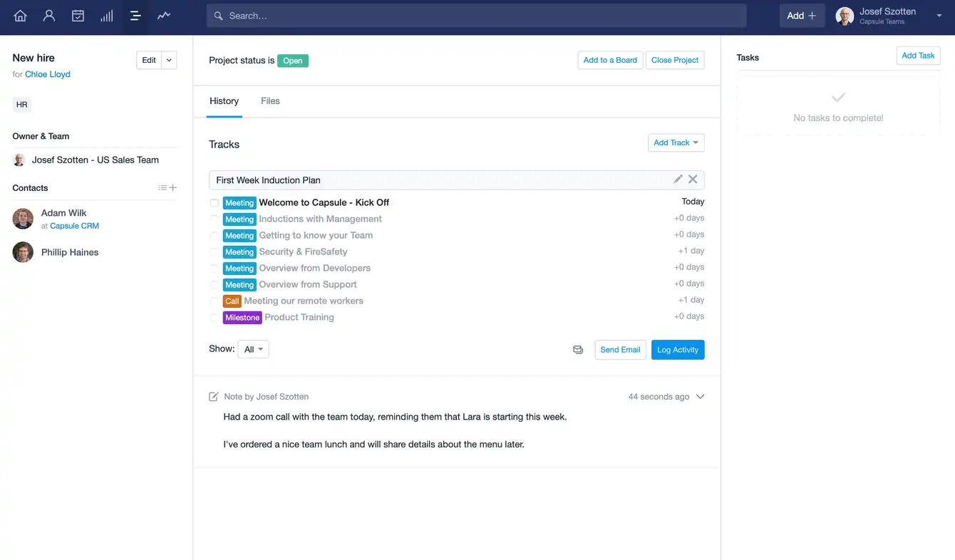The height and width of the screenshot is (560, 955).
Task: Open Getting to know your Team task
Action: (x=316, y=235)
